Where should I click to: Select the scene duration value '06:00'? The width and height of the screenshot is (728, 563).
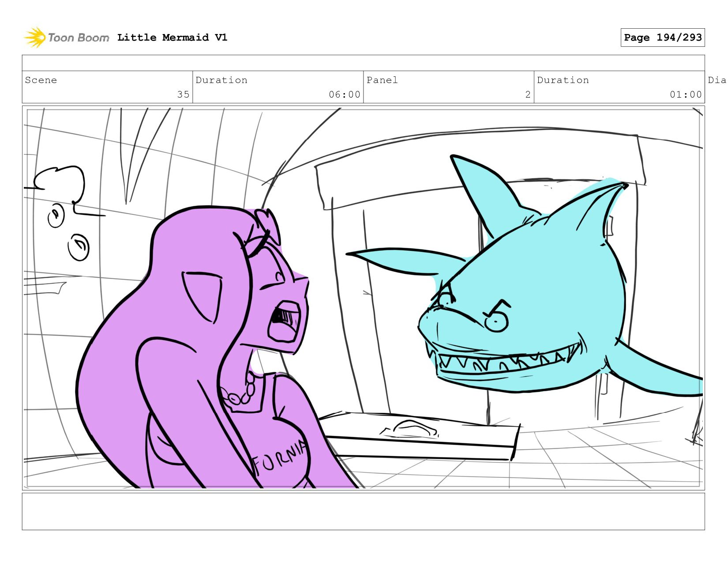(x=345, y=94)
